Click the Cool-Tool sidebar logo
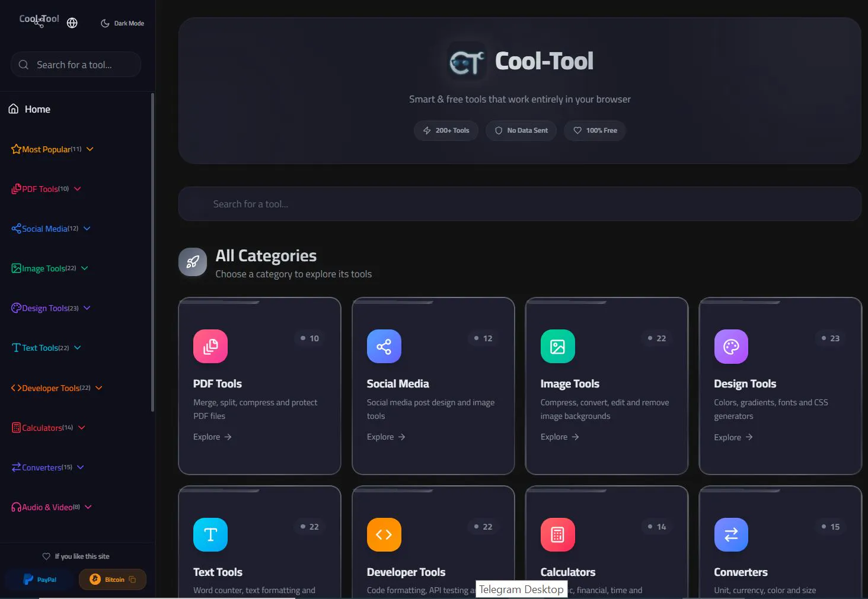 pos(39,20)
